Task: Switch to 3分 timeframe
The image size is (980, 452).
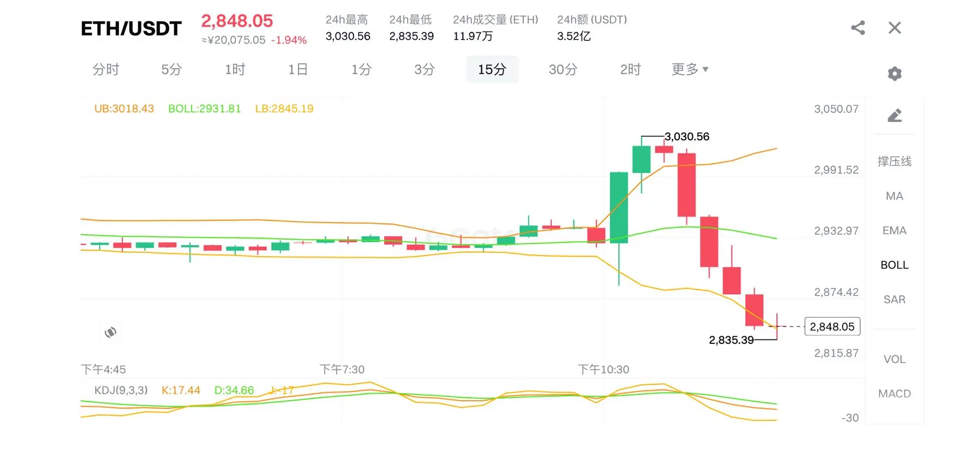Action: (x=425, y=69)
